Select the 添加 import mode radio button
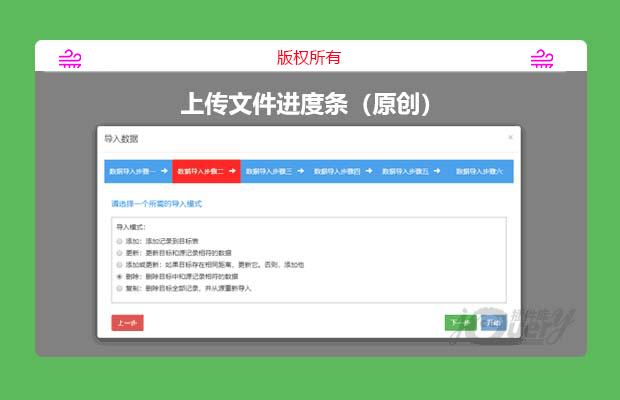Viewport: 620px width, 400px height. point(120,241)
